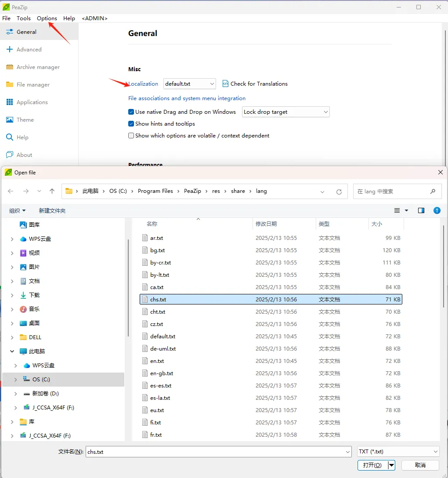Image resolution: width=448 pixels, height=478 pixels.
Task: Open view options dropdown arrow
Action: (x=406, y=210)
